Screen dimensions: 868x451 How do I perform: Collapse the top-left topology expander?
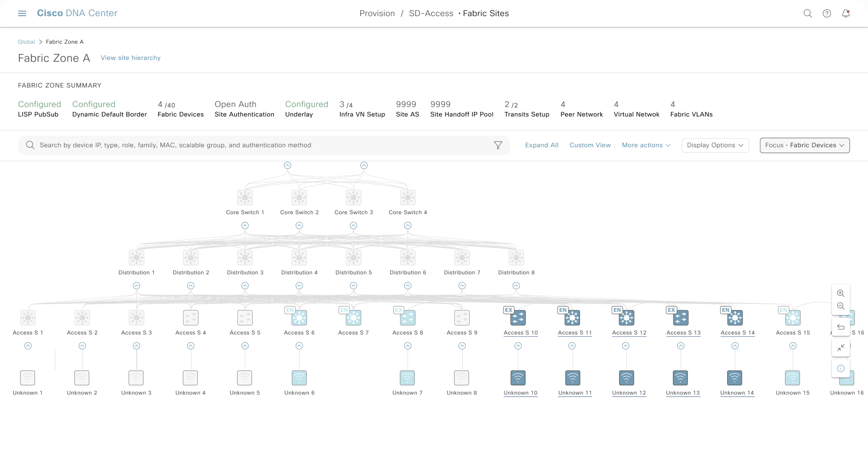(287, 166)
